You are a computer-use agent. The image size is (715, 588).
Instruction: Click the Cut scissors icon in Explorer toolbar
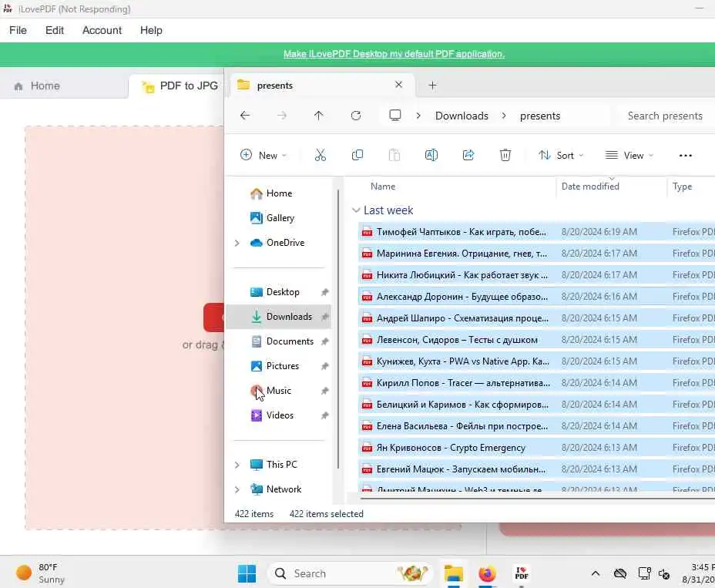[x=320, y=155]
